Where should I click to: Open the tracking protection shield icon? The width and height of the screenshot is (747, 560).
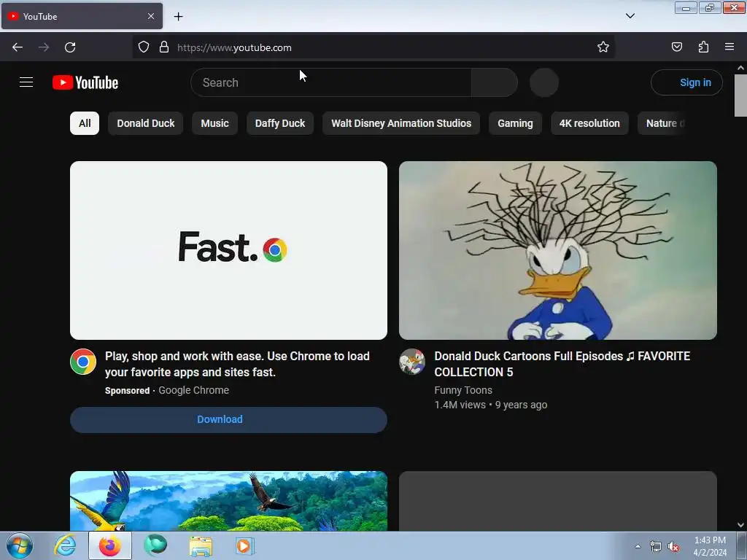pyautogui.click(x=144, y=47)
